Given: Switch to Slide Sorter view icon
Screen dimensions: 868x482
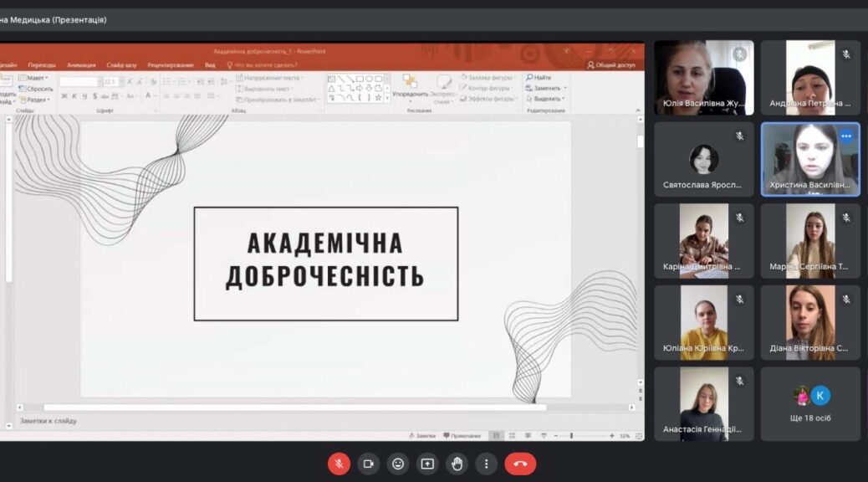Looking at the screenshot, I should [x=512, y=436].
